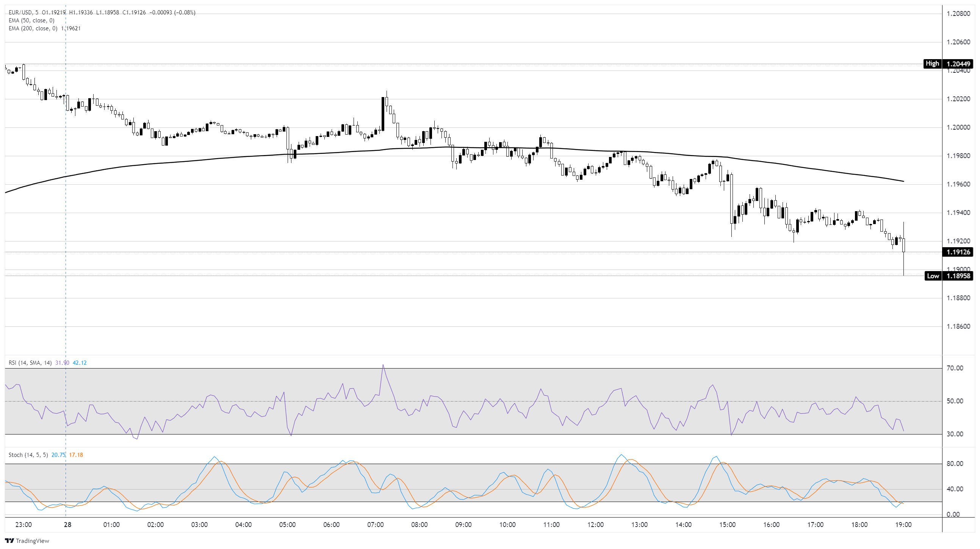The height and width of the screenshot is (549, 980).
Task: Select the EMA (200, close, 0) legend
Action: 33,28
